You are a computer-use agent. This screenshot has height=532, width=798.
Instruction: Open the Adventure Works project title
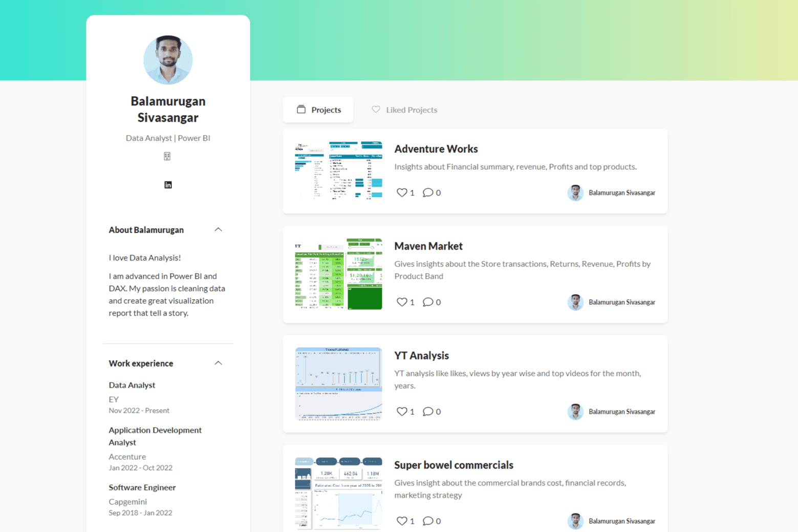tap(436, 149)
